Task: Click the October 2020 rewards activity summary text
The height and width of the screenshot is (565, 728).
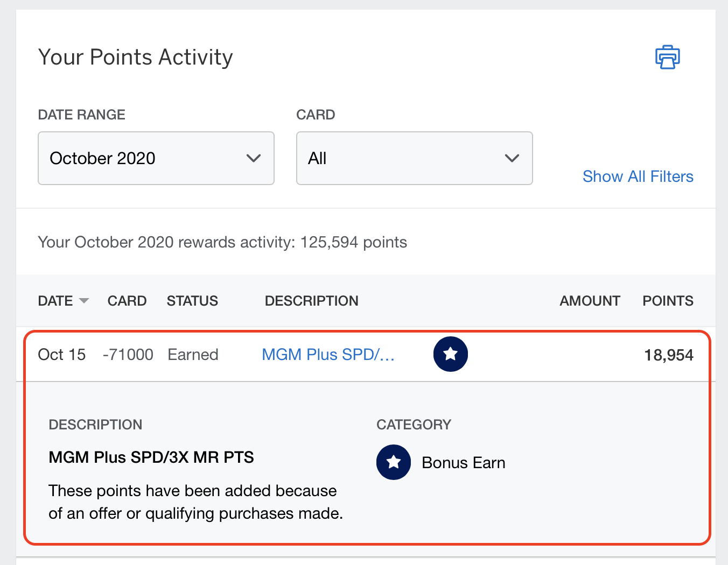Action: pyautogui.click(x=222, y=242)
